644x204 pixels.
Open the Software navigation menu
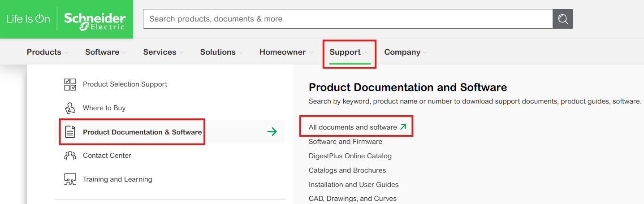(102, 52)
